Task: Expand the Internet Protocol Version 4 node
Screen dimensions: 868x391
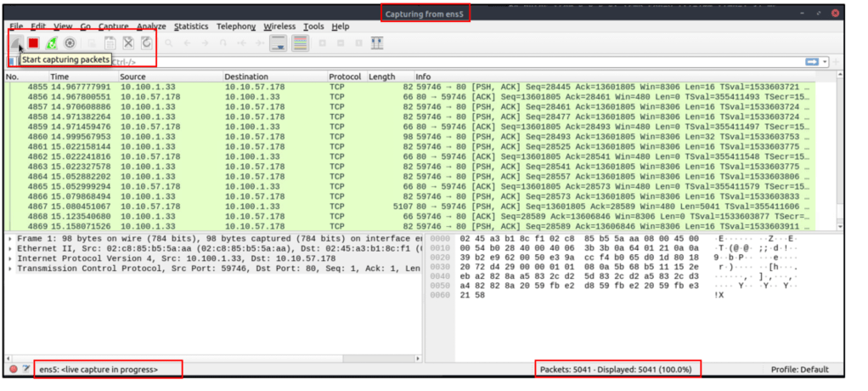Action: point(10,258)
